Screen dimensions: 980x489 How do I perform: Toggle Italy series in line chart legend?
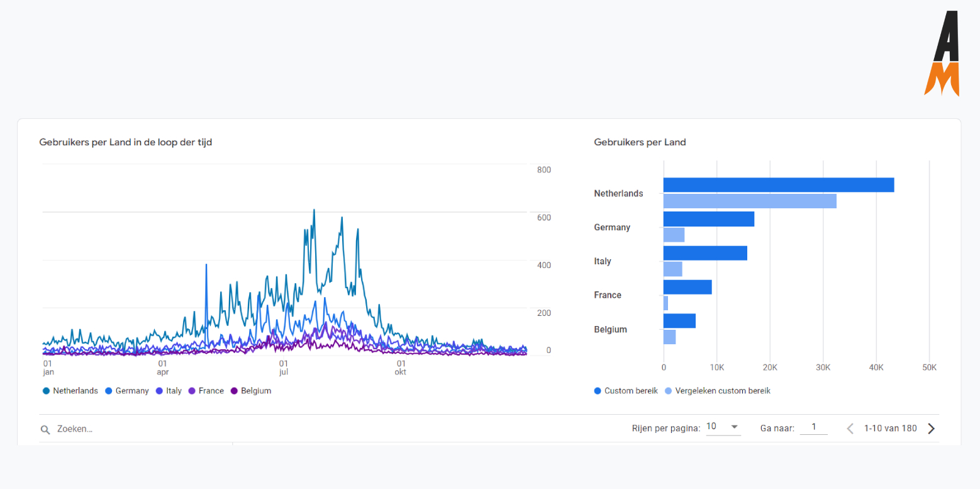169,391
